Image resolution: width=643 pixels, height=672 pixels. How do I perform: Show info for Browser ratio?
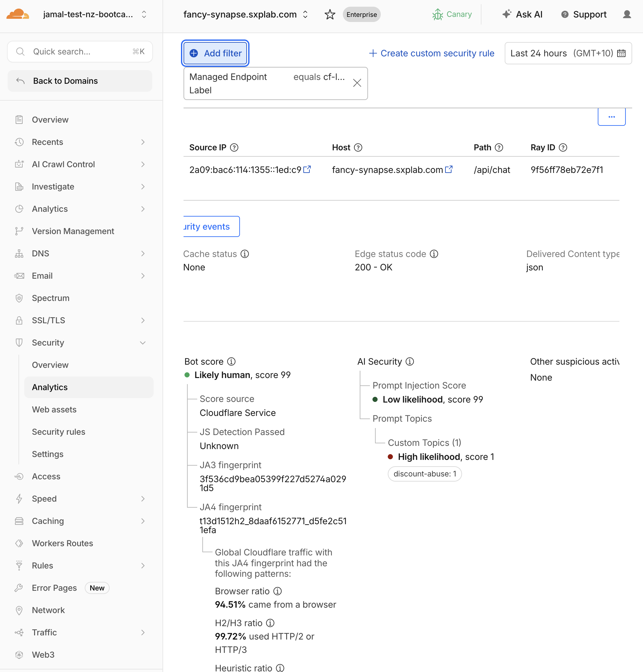click(278, 591)
